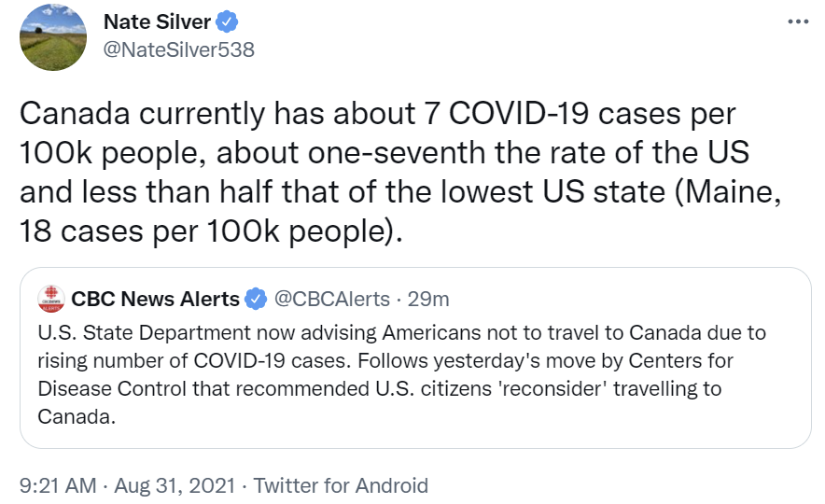This screenshot has height=504, width=825.
Task: Open Nate Silver's profile picture
Action: pos(53,37)
